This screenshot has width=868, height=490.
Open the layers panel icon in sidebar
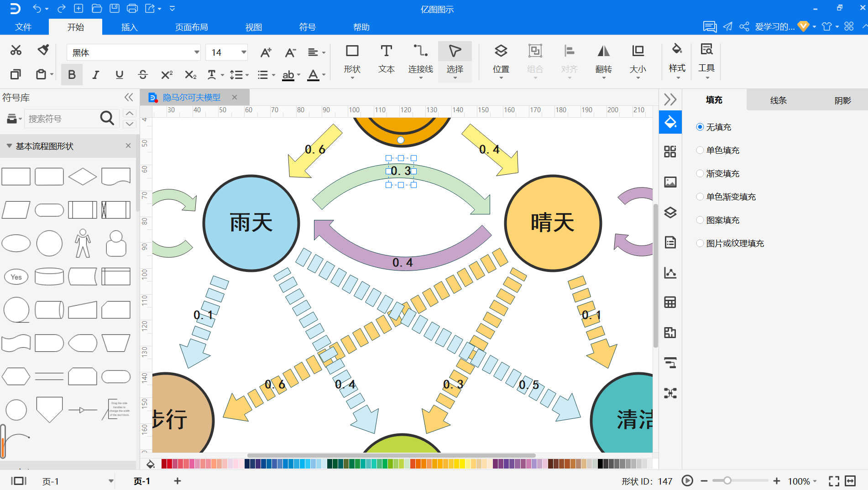pos(670,213)
